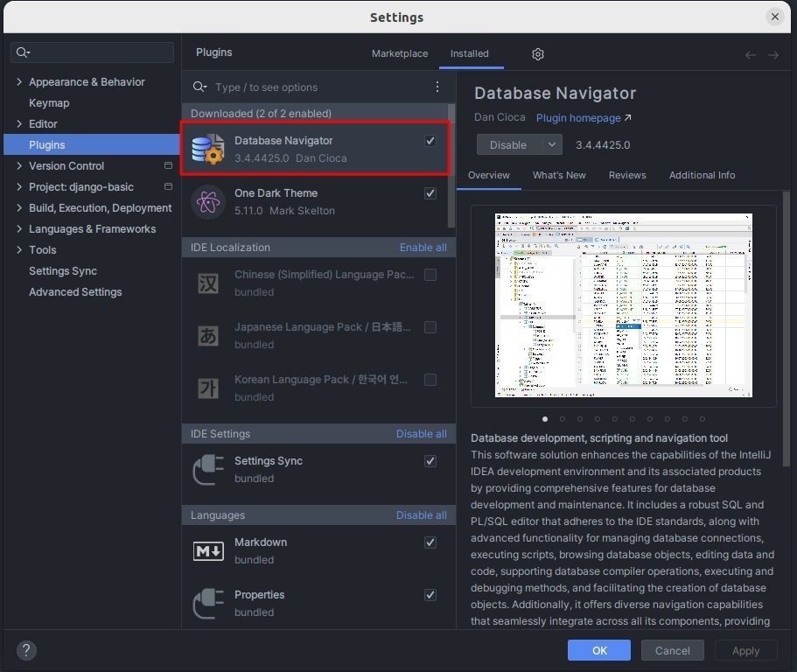797x672 pixels.
Task: Select the fifth screenshot carousel dot
Action: coord(614,419)
